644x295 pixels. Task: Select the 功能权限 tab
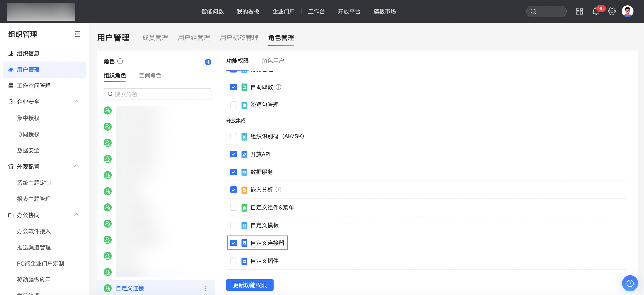pyautogui.click(x=237, y=61)
